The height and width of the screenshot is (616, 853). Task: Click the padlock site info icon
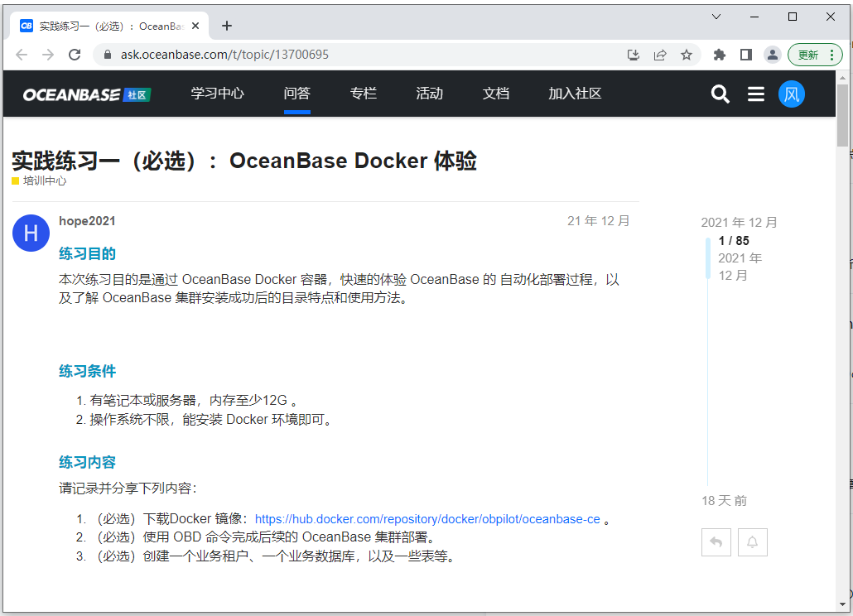pyautogui.click(x=108, y=55)
